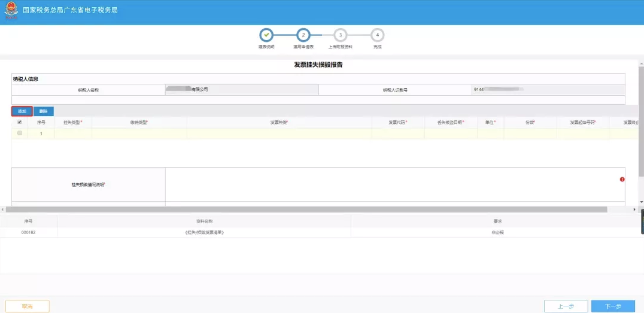
Task: Click the 挂失损毁情况说明 text area
Action: [x=392, y=184]
